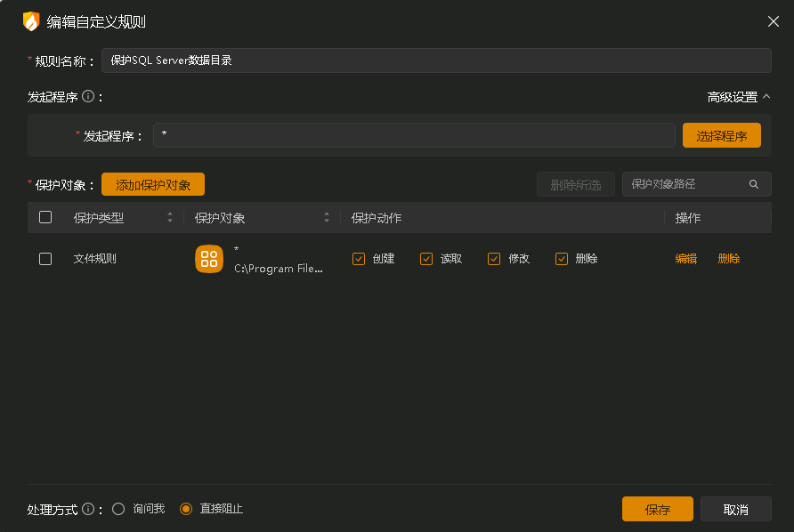Select the 直接阻止 handling option
The image size is (794, 532).
tap(185, 509)
